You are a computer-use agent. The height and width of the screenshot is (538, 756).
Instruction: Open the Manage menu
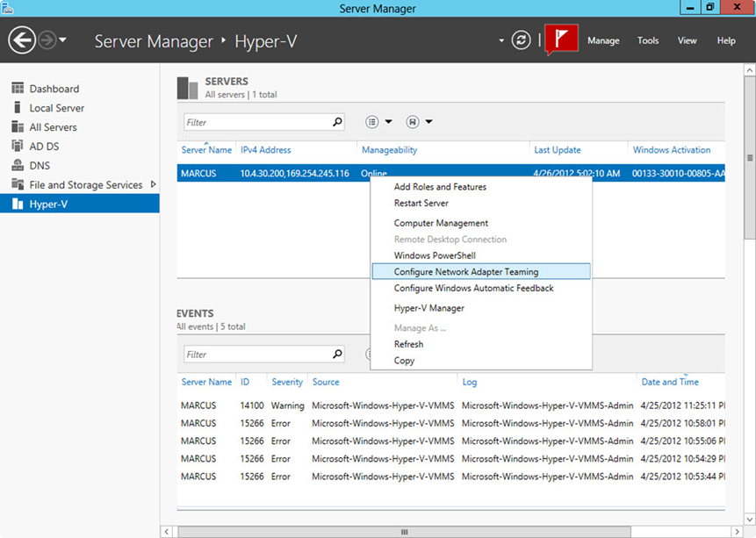click(603, 40)
